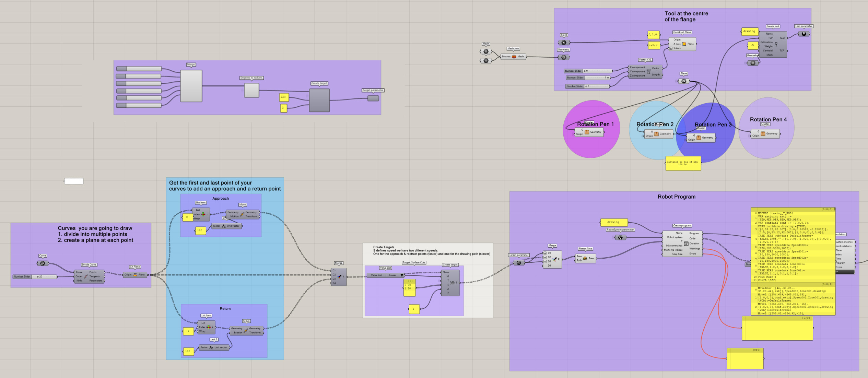The image size is (868, 378).
Task: Click the Point parameter in Tool group
Action: (564, 43)
